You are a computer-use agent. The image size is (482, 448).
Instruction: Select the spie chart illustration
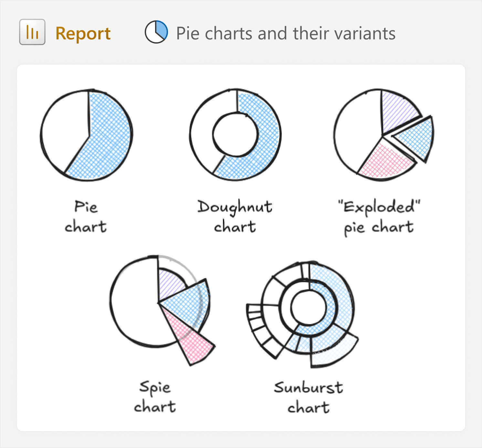point(162,310)
